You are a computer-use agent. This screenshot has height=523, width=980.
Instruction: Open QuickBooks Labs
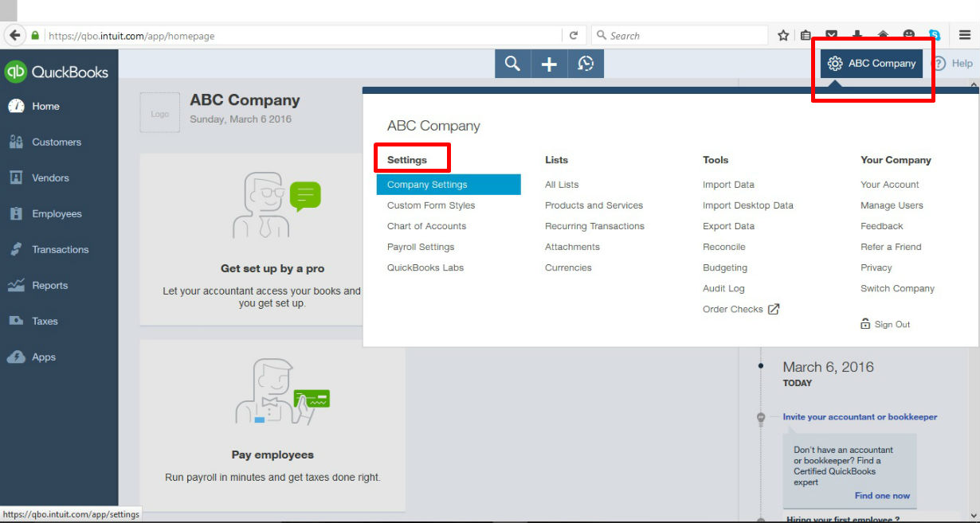pyautogui.click(x=425, y=267)
